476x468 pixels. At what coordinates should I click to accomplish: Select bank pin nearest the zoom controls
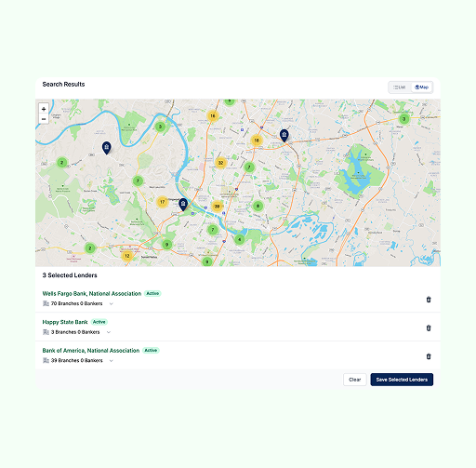[107, 147]
